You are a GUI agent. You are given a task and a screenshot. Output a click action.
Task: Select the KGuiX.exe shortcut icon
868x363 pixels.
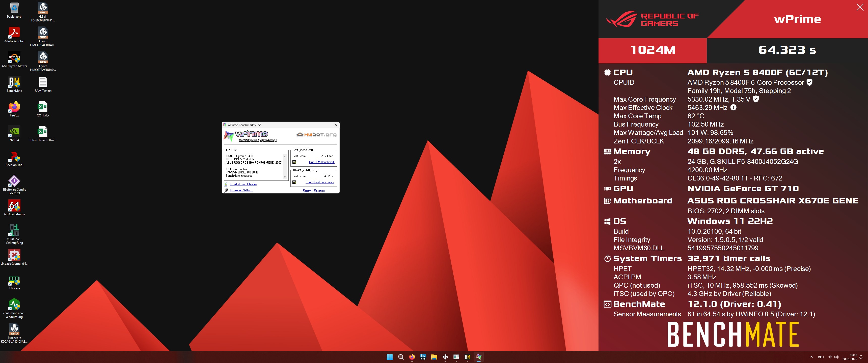pos(14,234)
